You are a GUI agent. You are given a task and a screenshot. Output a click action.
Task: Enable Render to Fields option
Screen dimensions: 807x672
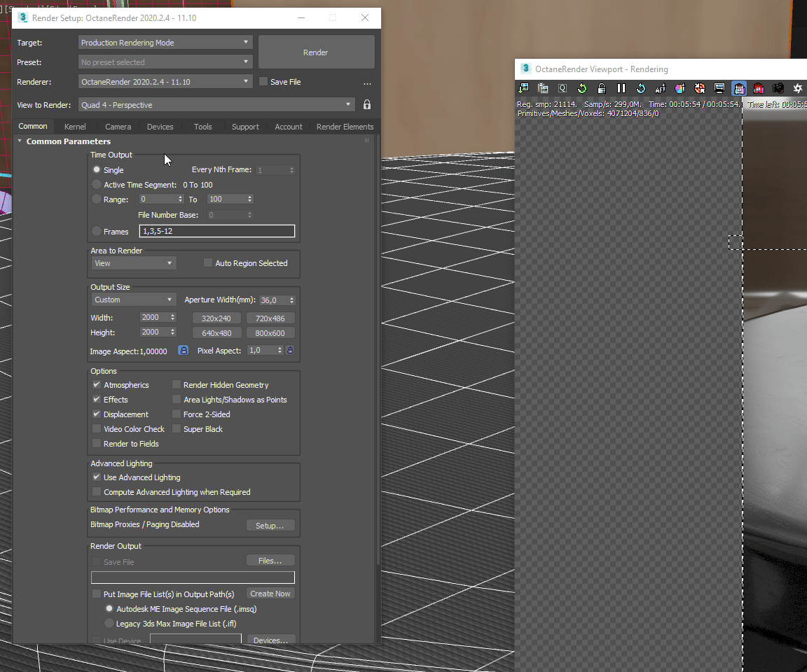click(96, 444)
